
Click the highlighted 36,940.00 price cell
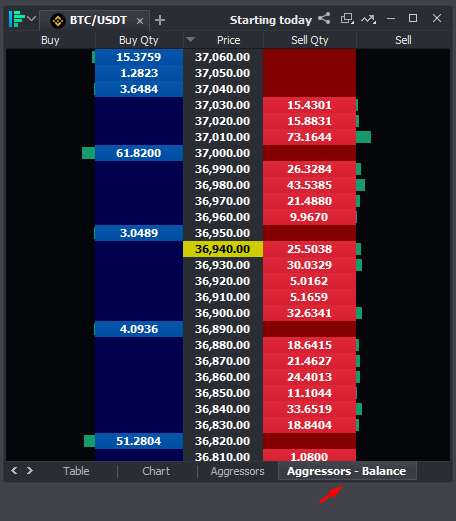(x=223, y=249)
